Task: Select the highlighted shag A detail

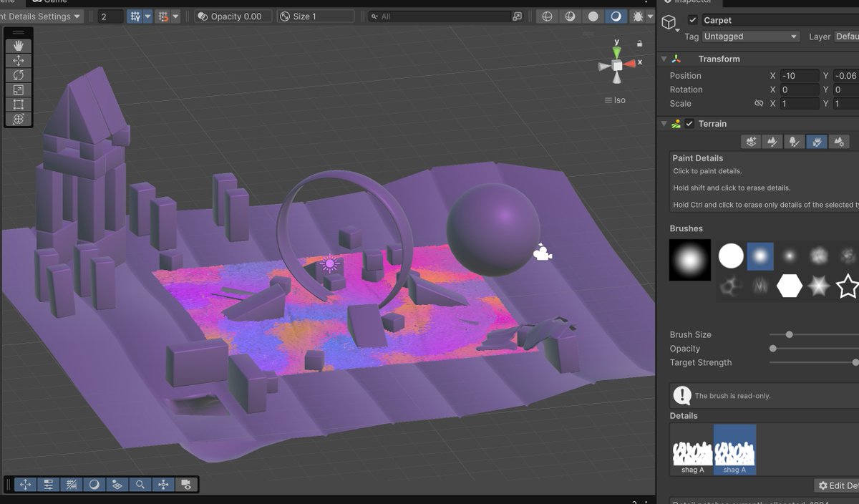Action: pos(734,450)
